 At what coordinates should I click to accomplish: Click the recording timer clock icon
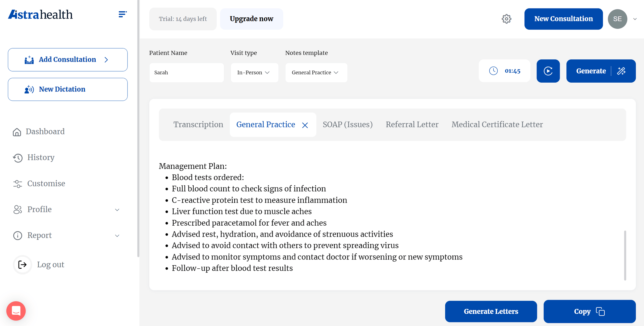click(x=493, y=71)
